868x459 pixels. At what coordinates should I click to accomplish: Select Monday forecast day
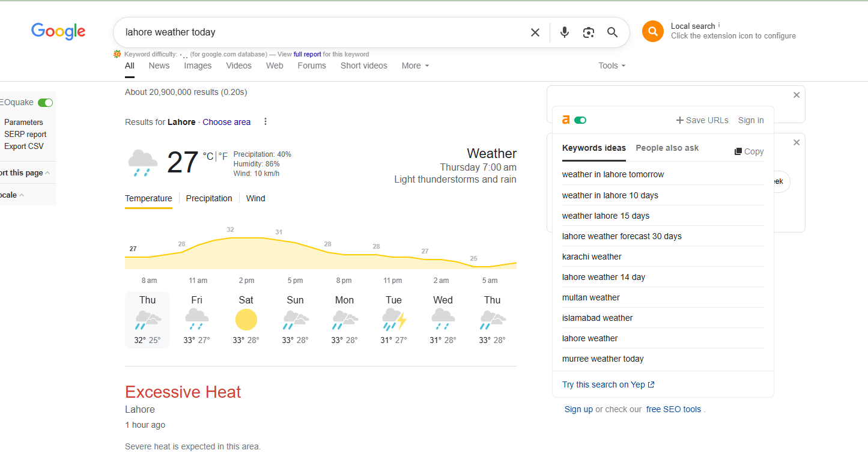pos(345,320)
